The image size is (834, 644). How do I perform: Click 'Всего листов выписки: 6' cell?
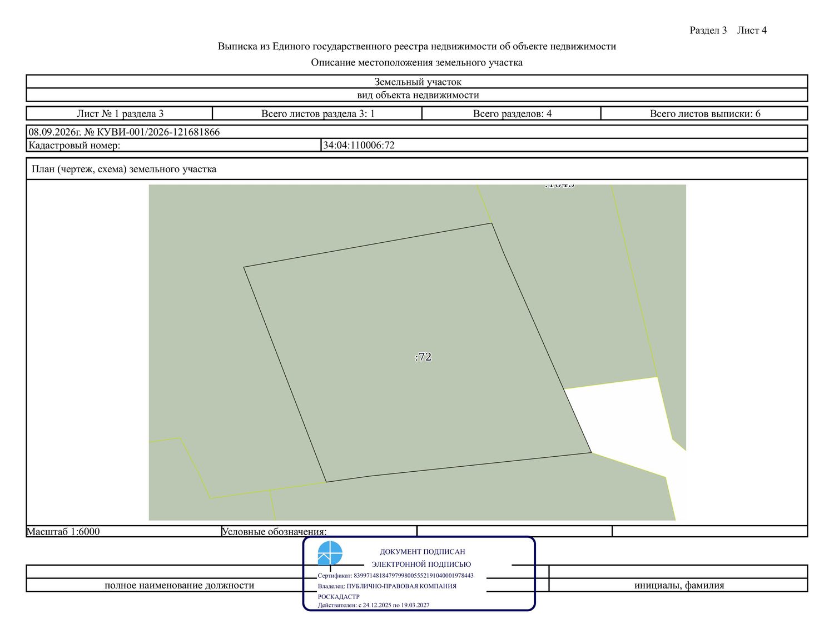704,113
